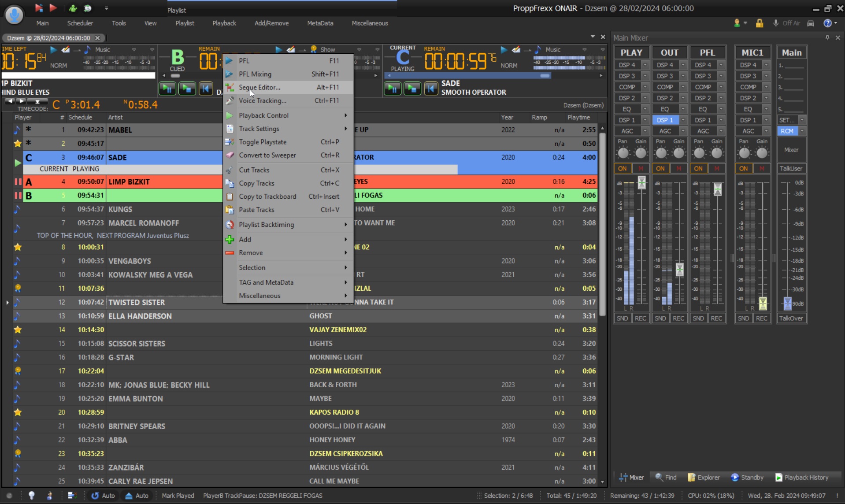The width and height of the screenshot is (845, 504).
Task: Click the help question mark icon
Action: [827, 23]
